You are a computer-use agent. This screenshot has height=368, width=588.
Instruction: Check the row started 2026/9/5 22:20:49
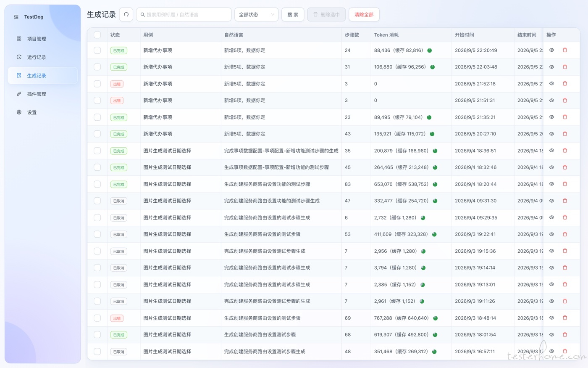[97, 50]
